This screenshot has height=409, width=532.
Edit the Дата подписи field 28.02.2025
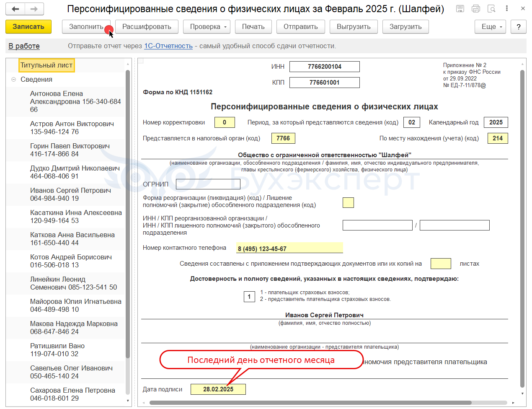(x=218, y=389)
